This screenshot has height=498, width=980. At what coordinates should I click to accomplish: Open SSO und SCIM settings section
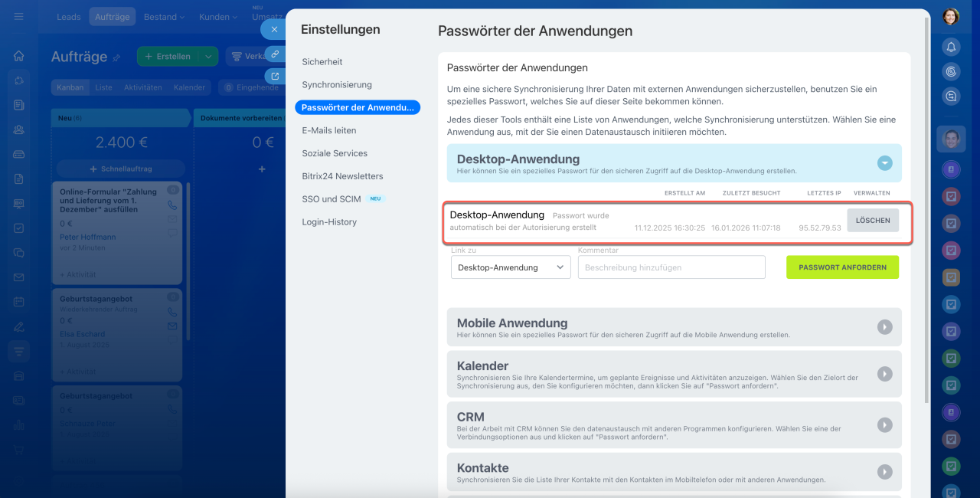[331, 198]
